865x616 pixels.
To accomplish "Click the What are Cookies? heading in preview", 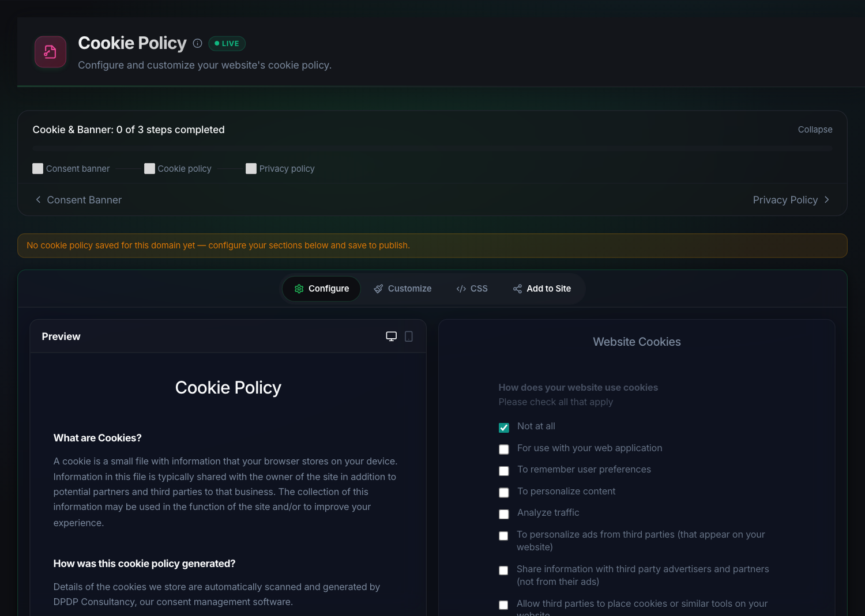I will coord(97,438).
